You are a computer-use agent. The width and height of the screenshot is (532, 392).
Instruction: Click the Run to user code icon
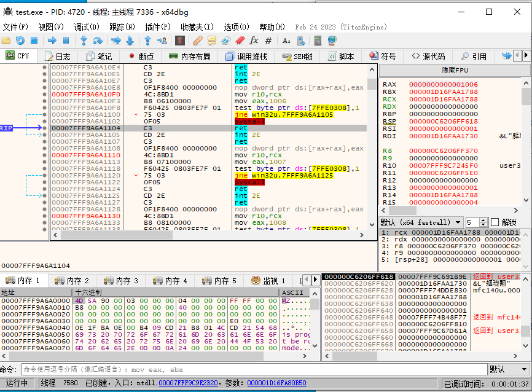coord(162,41)
